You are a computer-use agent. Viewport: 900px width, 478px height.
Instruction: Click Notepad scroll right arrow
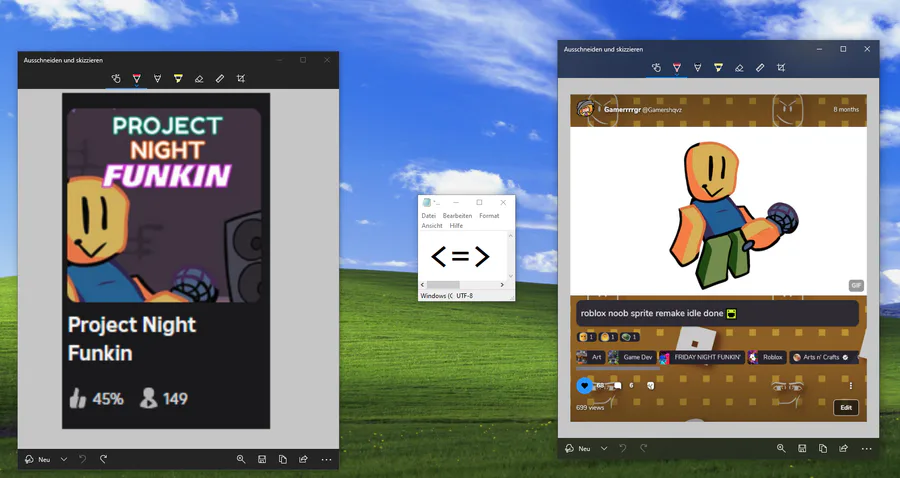click(502, 285)
